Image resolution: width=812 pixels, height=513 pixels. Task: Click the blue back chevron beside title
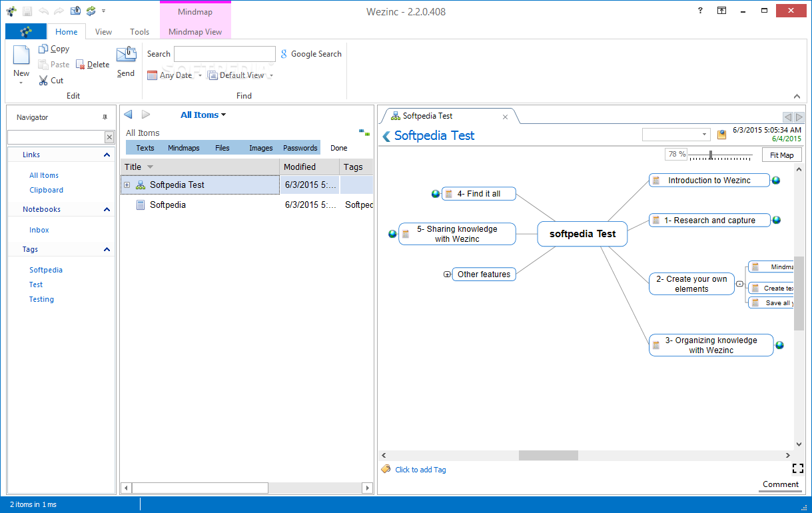coord(386,136)
